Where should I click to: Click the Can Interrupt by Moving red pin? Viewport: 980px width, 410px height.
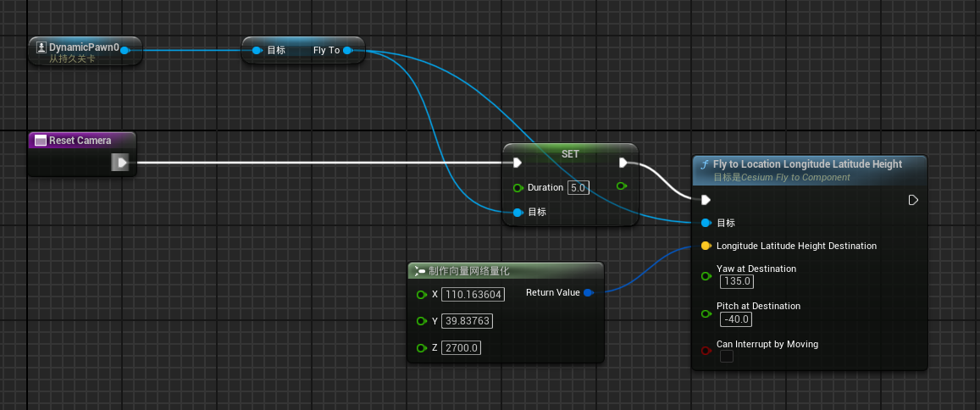(x=706, y=351)
